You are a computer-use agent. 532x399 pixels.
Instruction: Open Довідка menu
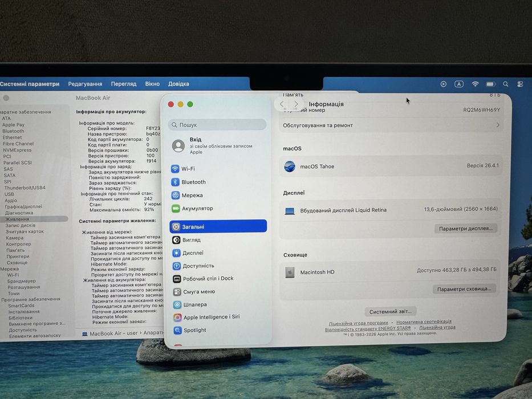(x=178, y=84)
